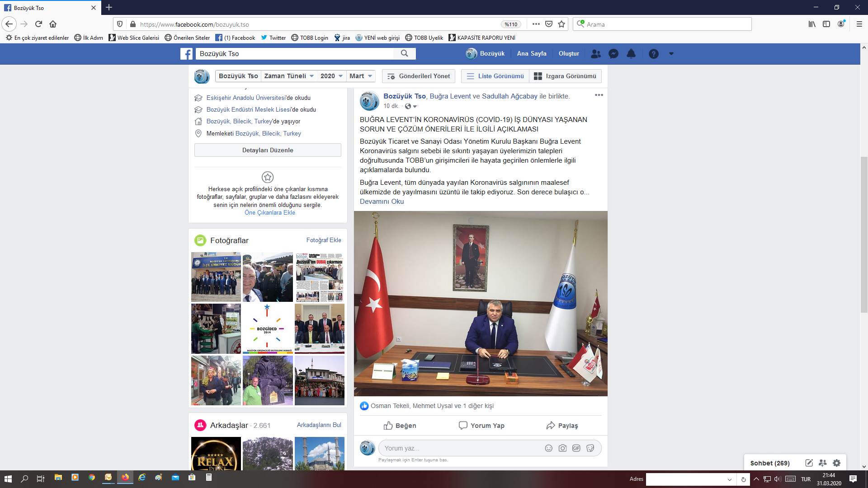Open Windows Start menu
This screenshot has height=488, width=868.
[8, 479]
